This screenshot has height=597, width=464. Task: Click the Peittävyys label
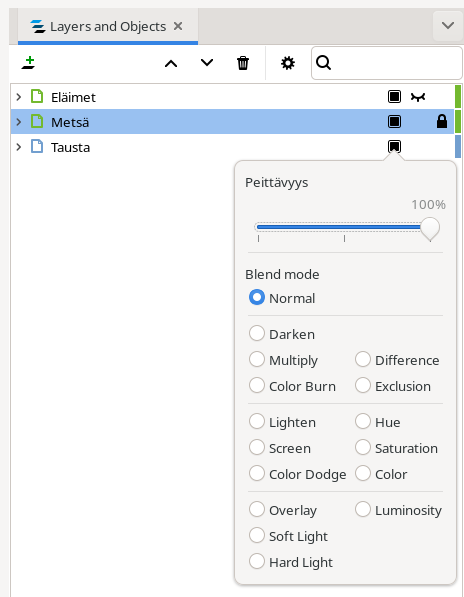click(277, 183)
